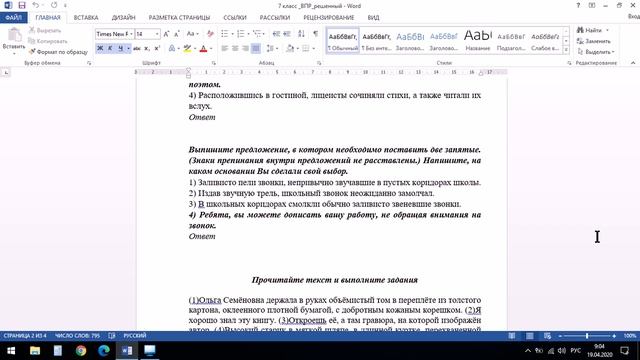The image size is (640, 360).
Task: Click the Copy (Копировать) button
Action: (47, 41)
